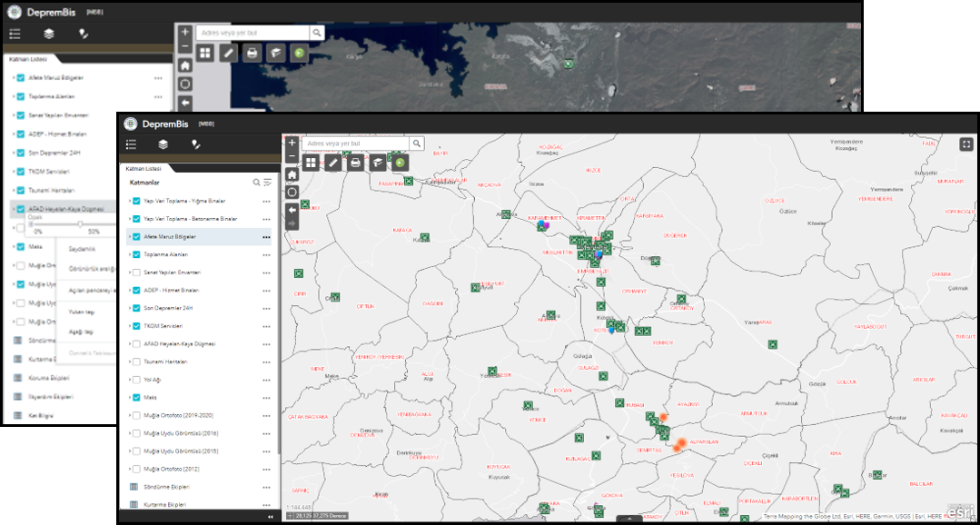
Task: Zoom in on the front window map
Action: pyautogui.click(x=292, y=143)
